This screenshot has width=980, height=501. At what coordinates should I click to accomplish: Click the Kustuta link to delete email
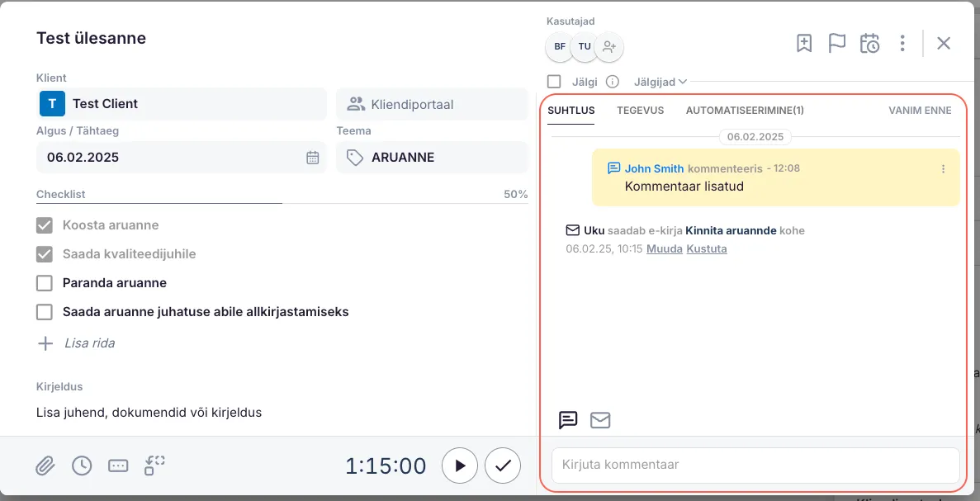tap(707, 248)
